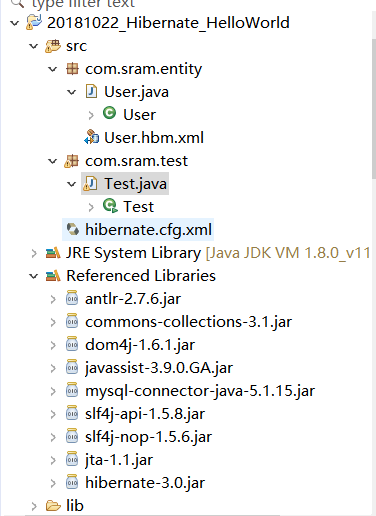Select the Test.java file name
Screen dimensions: 376x516
click(x=135, y=184)
